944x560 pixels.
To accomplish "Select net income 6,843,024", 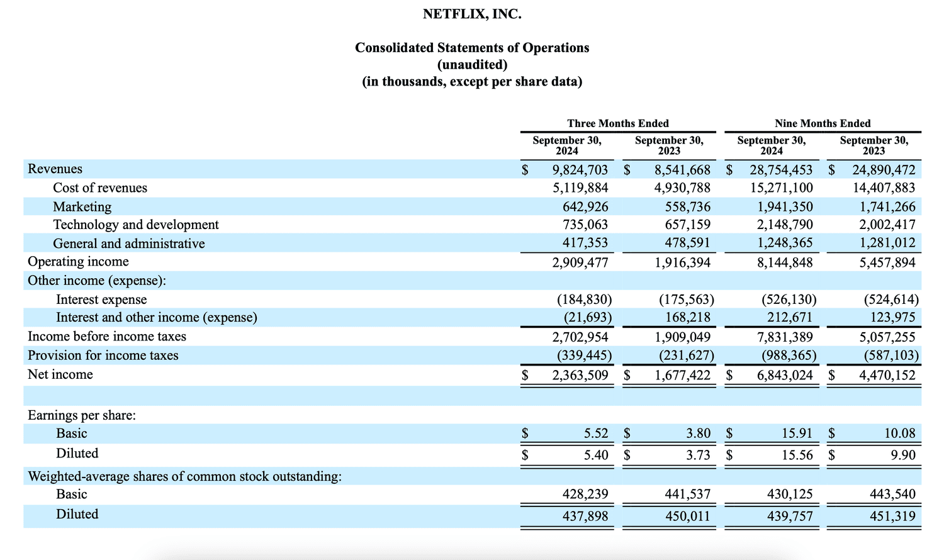I will (x=785, y=376).
